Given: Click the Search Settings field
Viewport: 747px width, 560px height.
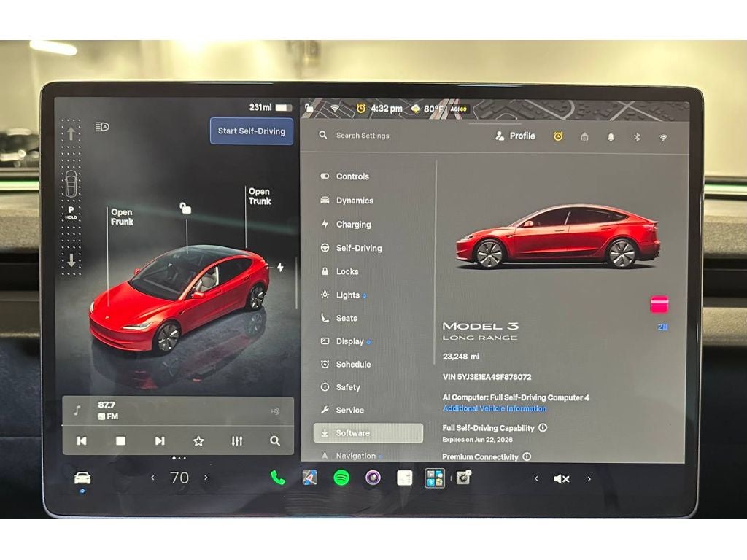Looking at the screenshot, I should point(363,135).
